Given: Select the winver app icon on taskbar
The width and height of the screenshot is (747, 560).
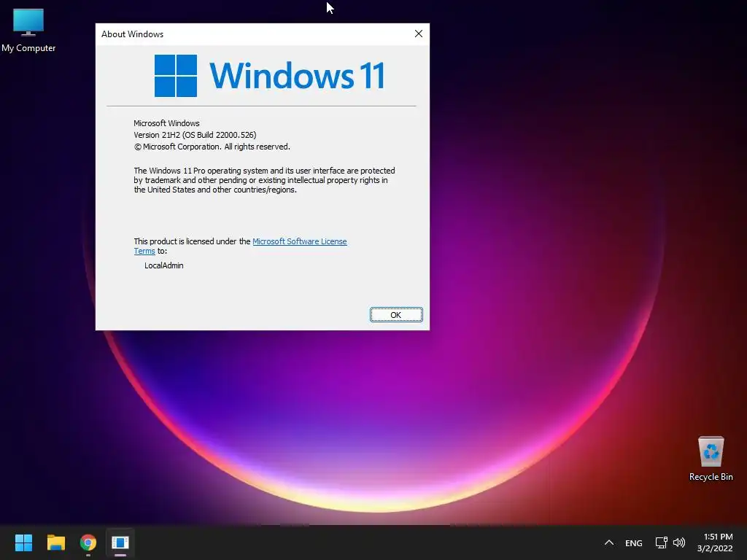Looking at the screenshot, I should pos(120,542).
